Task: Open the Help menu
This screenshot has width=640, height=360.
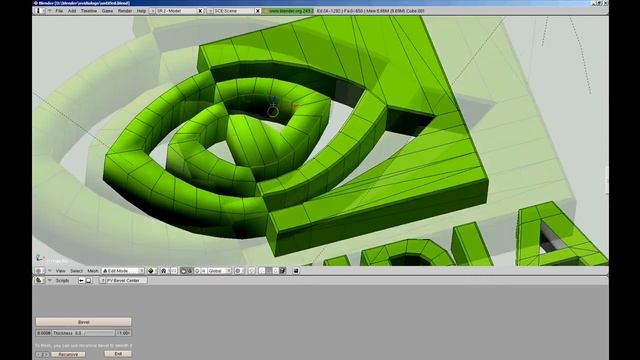Action: click(141, 11)
